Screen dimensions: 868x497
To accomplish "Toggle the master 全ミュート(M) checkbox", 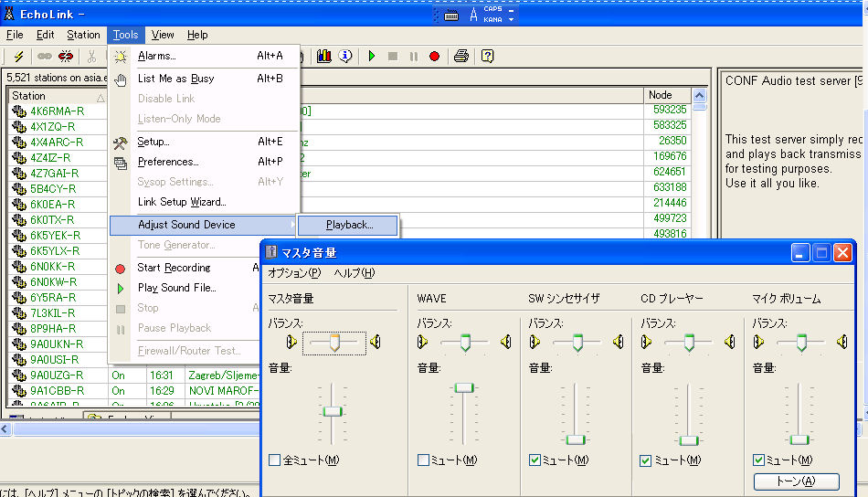I will point(274,460).
